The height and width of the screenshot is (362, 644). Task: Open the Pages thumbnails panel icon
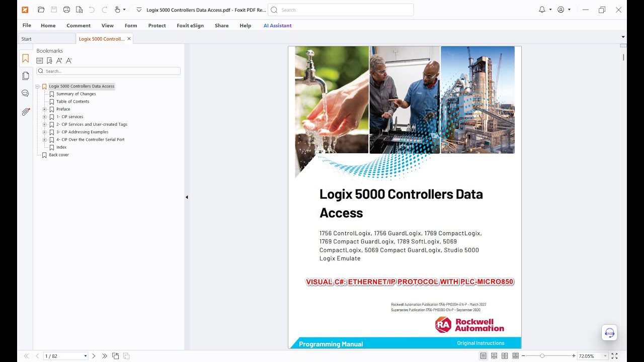[x=26, y=76]
